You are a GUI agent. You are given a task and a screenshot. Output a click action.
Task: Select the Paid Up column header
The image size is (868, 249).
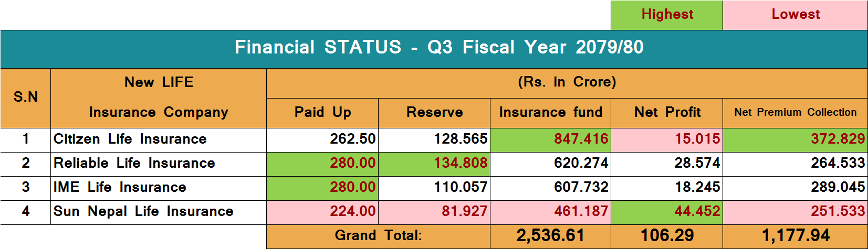point(322,113)
